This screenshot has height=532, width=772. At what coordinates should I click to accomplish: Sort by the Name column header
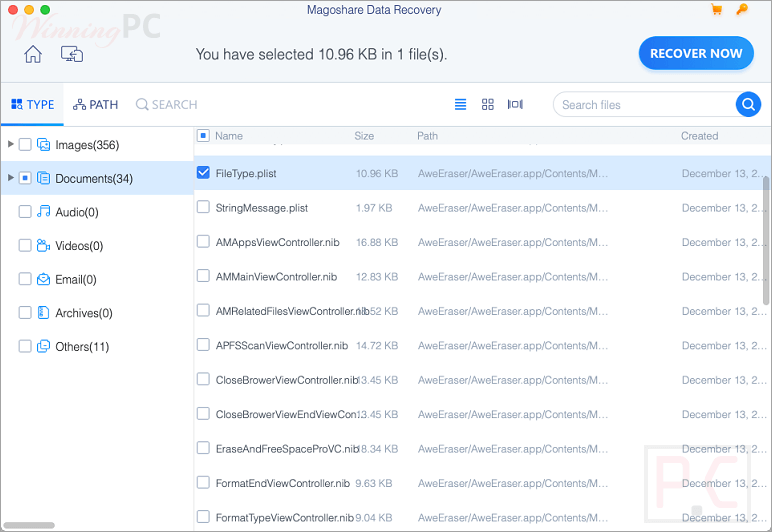(x=229, y=136)
